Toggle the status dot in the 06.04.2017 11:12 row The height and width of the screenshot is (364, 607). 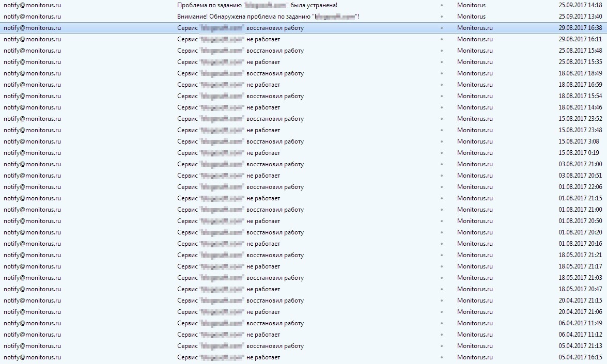click(442, 335)
